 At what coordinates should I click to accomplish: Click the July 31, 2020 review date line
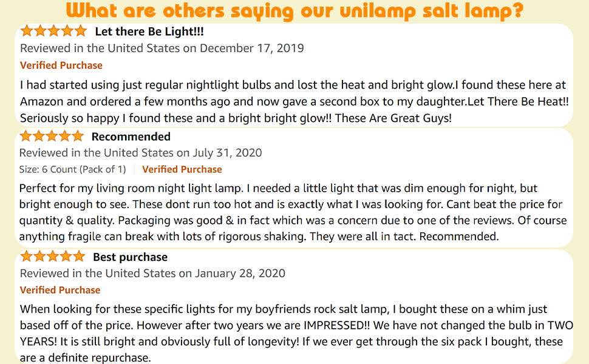click(x=140, y=153)
